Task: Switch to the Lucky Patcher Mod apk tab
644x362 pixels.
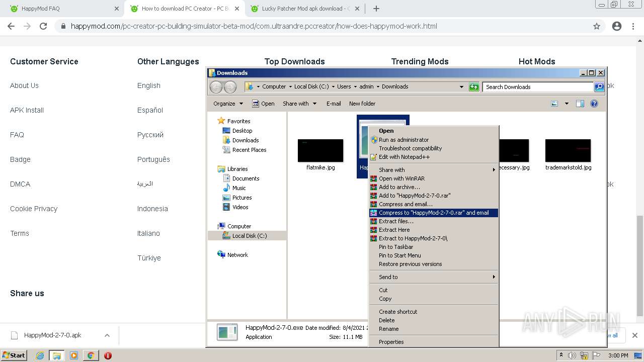Action: [x=305, y=9]
